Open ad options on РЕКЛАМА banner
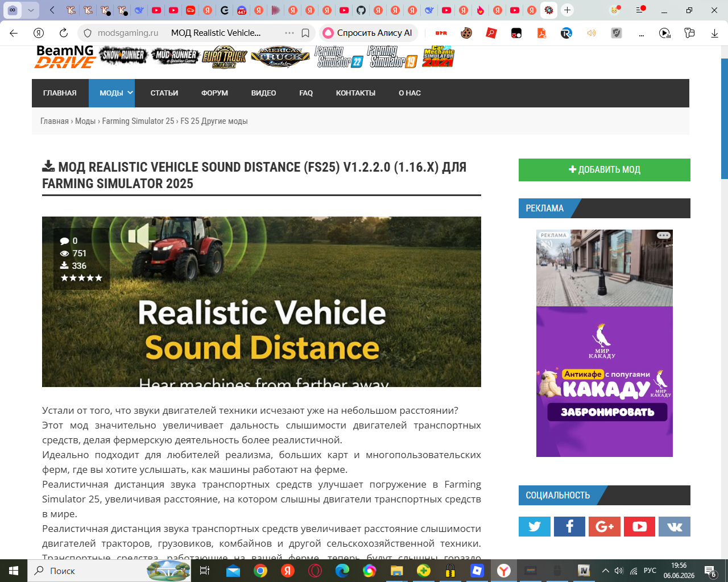 tap(664, 235)
